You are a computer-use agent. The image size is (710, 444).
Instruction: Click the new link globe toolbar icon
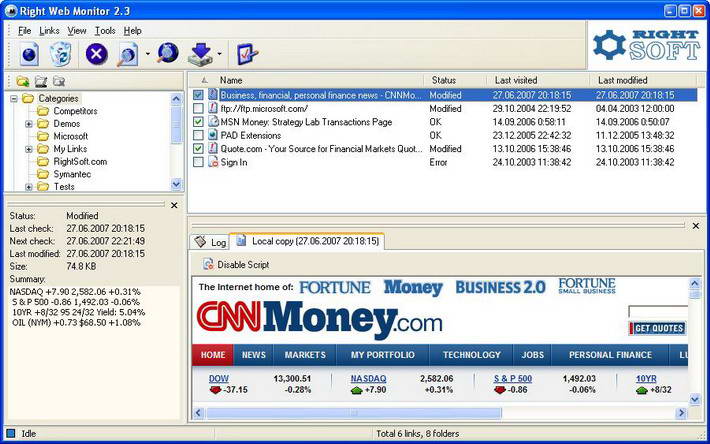[x=29, y=55]
